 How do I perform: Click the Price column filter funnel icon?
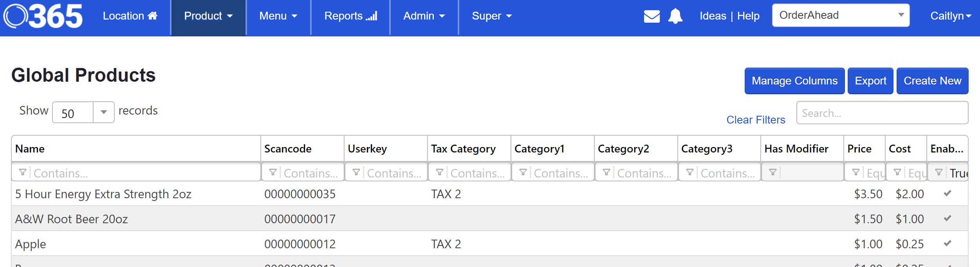click(x=856, y=172)
